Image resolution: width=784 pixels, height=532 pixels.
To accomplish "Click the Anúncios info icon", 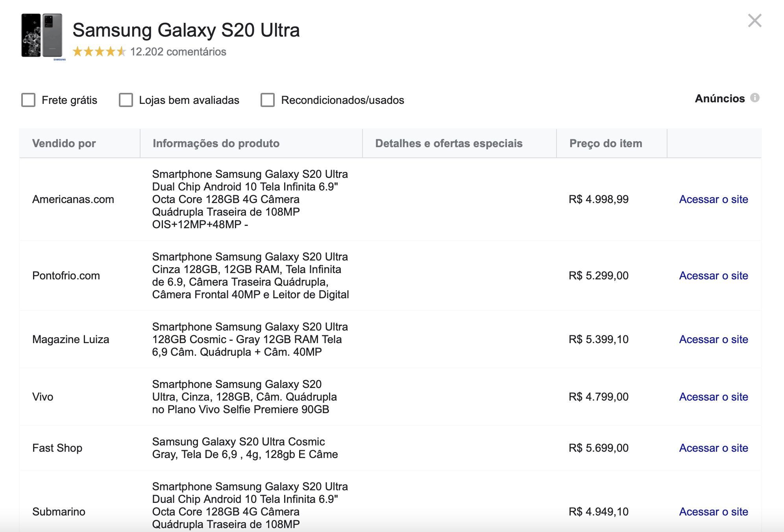I will coord(754,98).
